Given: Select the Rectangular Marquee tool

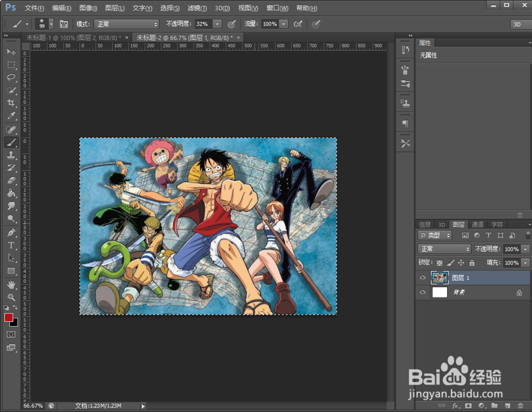Looking at the screenshot, I should 11,65.
